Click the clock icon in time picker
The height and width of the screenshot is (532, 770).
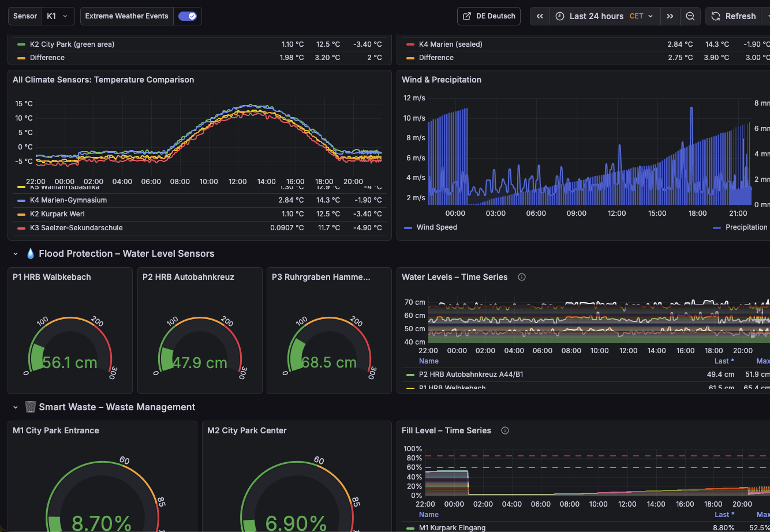pos(560,16)
